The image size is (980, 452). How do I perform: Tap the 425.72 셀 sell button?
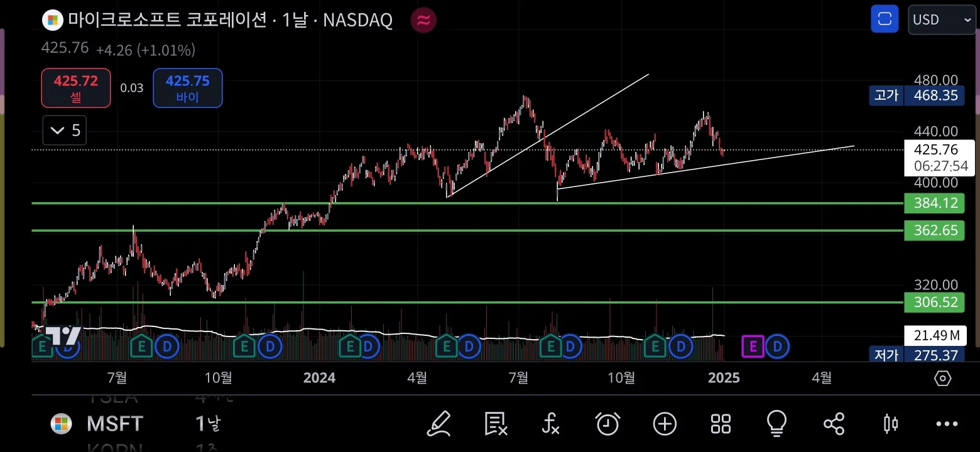click(x=76, y=88)
